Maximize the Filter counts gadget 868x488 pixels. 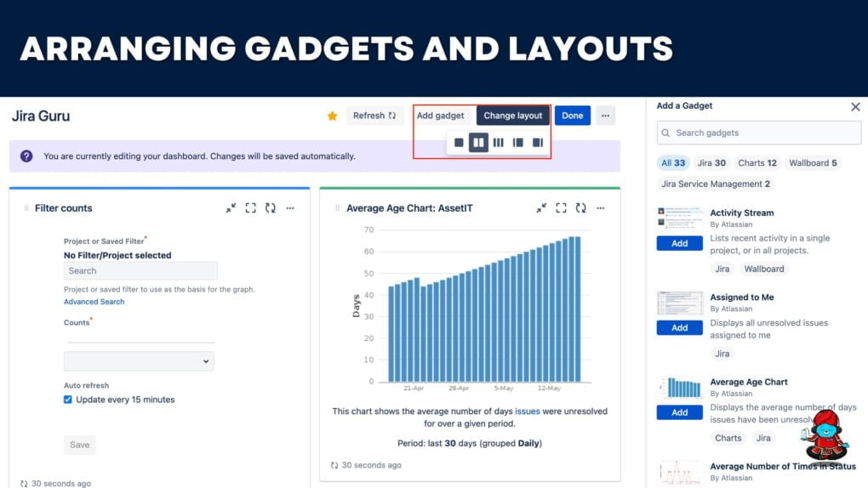click(251, 208)
